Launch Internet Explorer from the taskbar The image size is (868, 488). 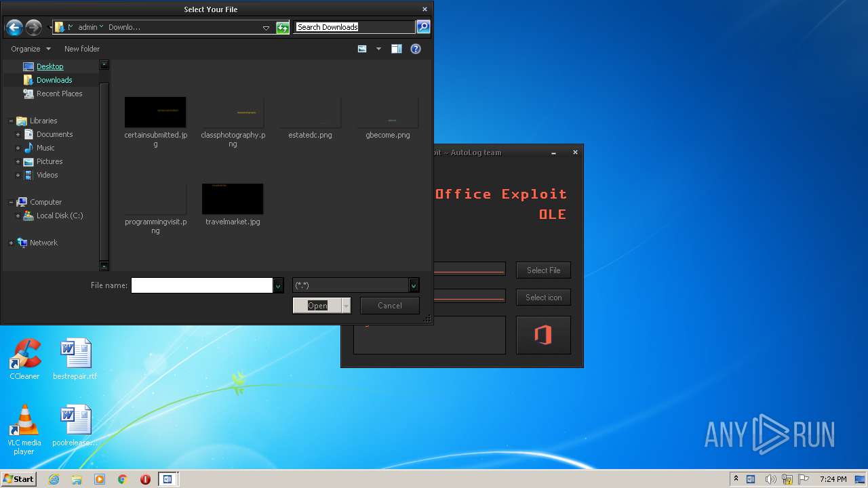tap(54, 479)
